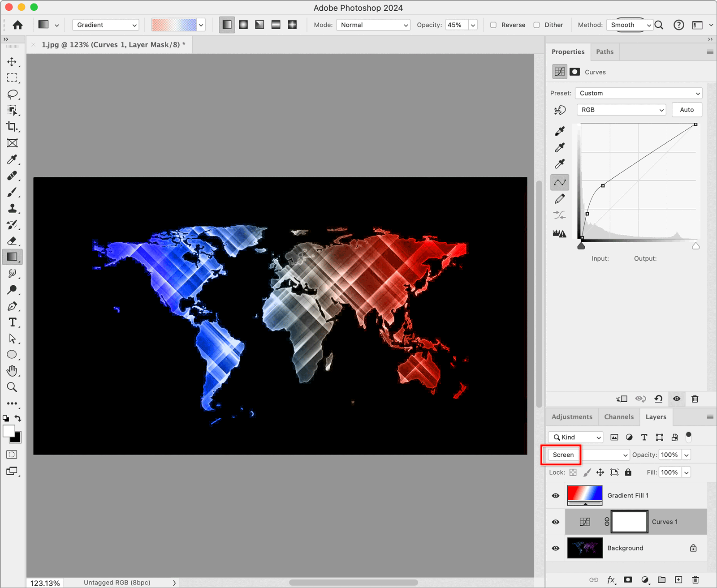Image resolution: width=717 pixels, height=588 pixels.
Task: Select the Crop tool
Action: coord(12,127)
